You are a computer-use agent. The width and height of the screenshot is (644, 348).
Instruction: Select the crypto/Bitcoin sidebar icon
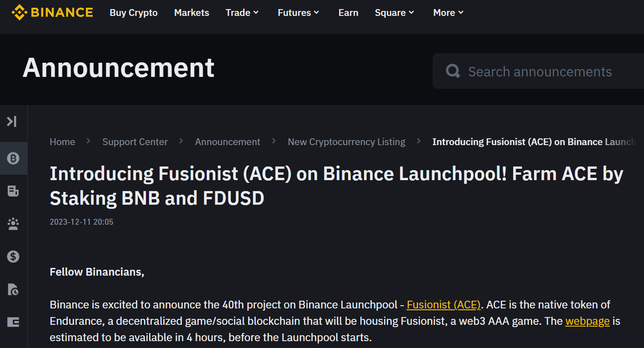coord(13,158)
